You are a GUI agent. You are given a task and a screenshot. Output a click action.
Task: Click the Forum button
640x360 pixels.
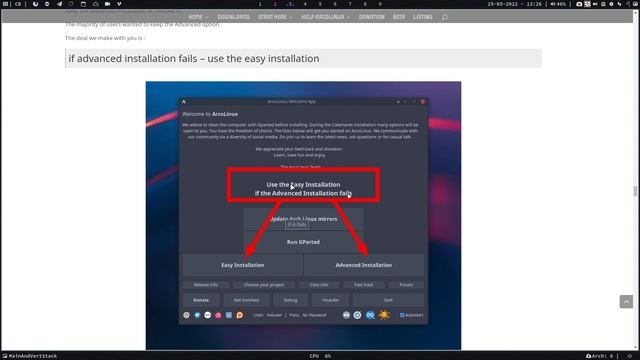406,285
